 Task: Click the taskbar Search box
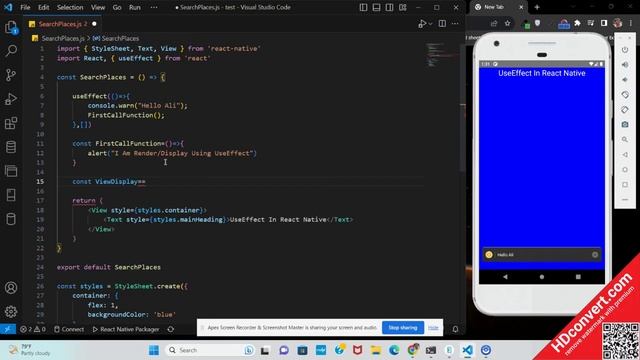tap(210, 350)
